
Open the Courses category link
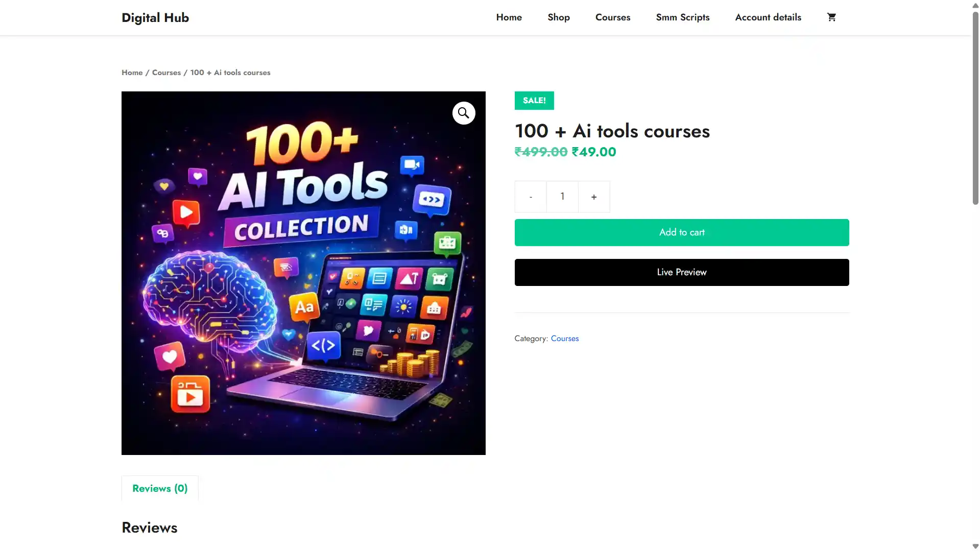coord(565,339)
